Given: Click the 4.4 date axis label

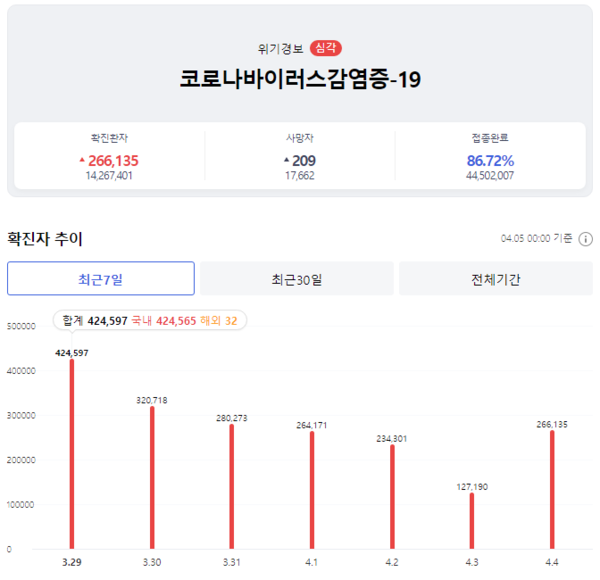Looking at the screenshot, I should pos(552,562).
